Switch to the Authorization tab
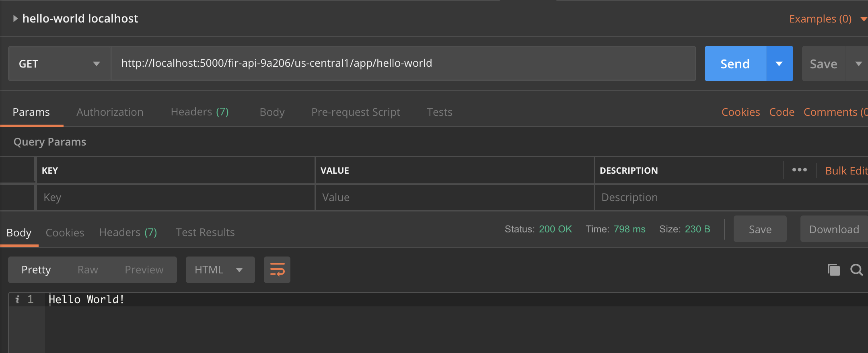The height and width of the screenshot is (353, 868). [110, 112]
